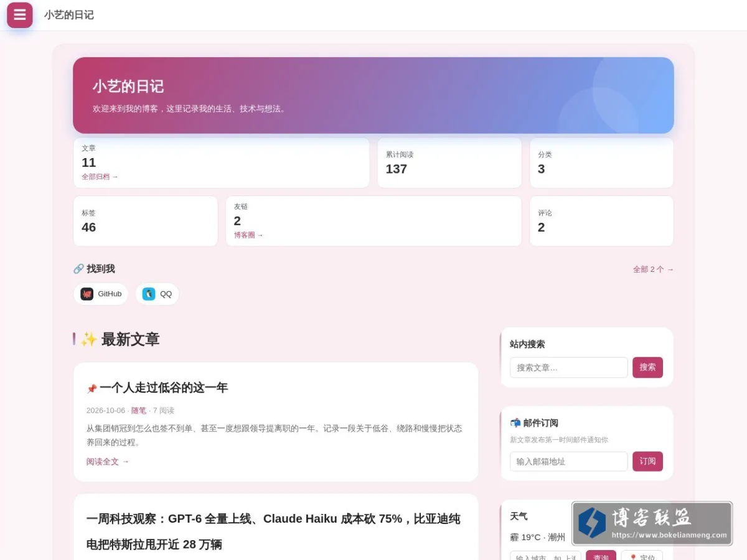
Task: Click the site title 小艺的日记 in header
Action: point(69,15)
